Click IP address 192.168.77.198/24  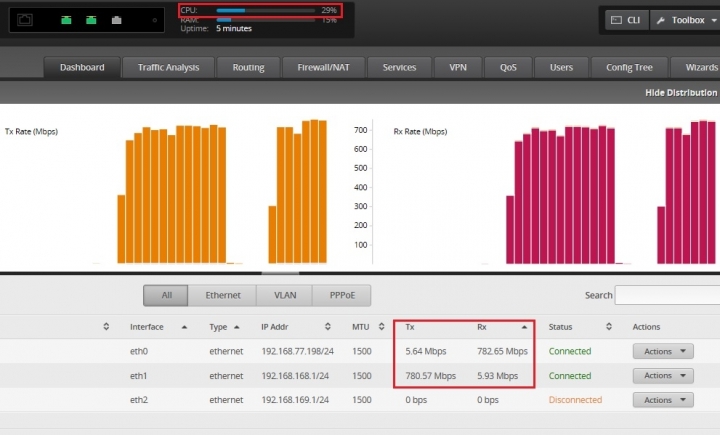tap(298, 351)
